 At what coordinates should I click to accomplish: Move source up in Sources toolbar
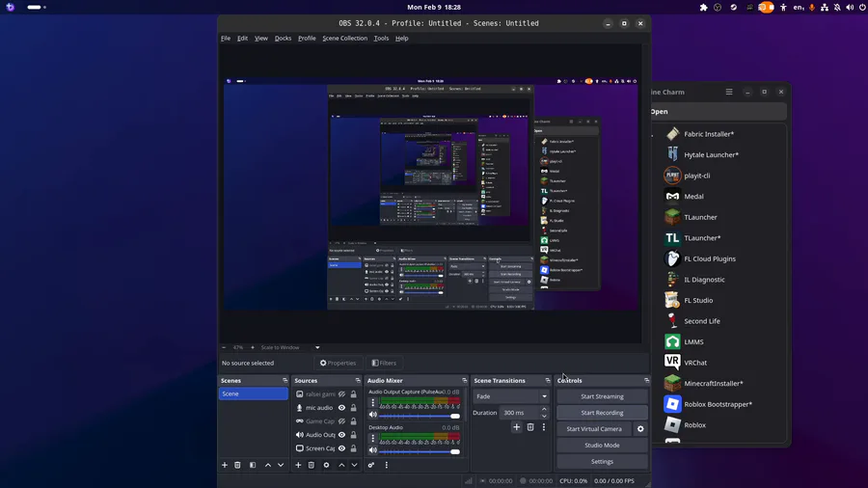pyautogui.click(x=341, y=465)
